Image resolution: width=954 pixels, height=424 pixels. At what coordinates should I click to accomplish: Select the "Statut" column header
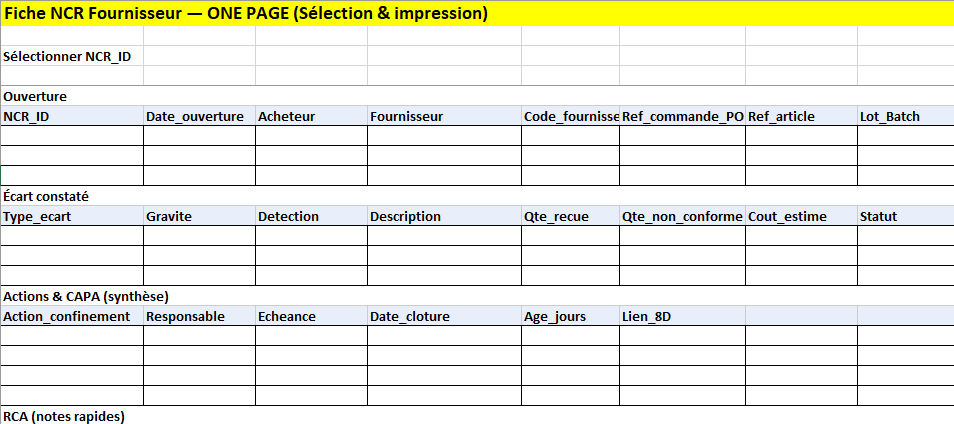click(879, 216)
